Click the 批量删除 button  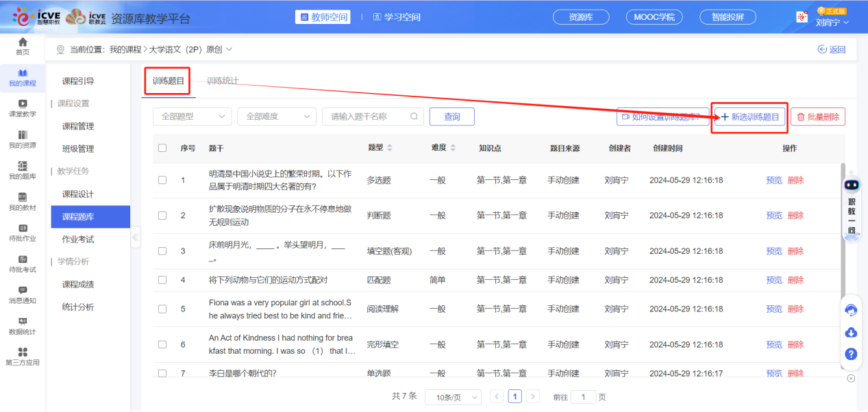pos(818,117)
